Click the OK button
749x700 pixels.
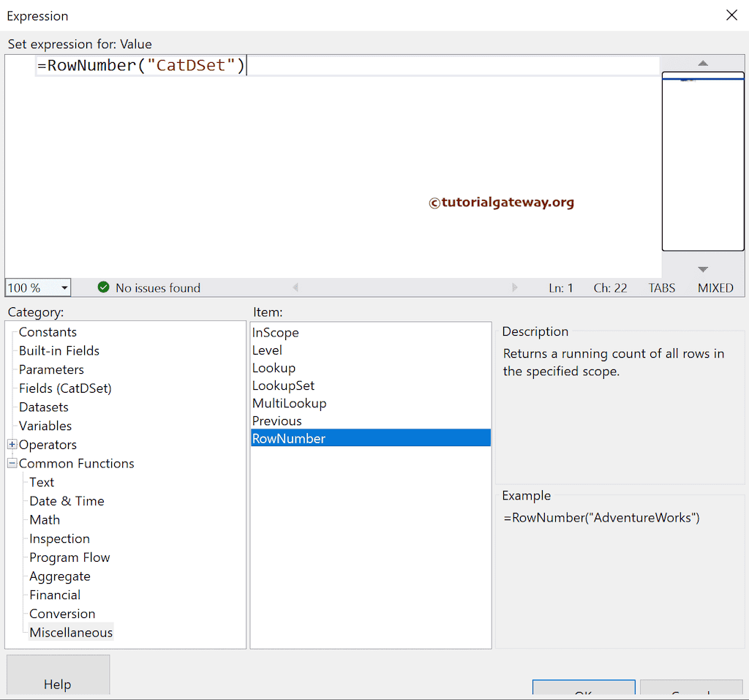pos(584,691)
